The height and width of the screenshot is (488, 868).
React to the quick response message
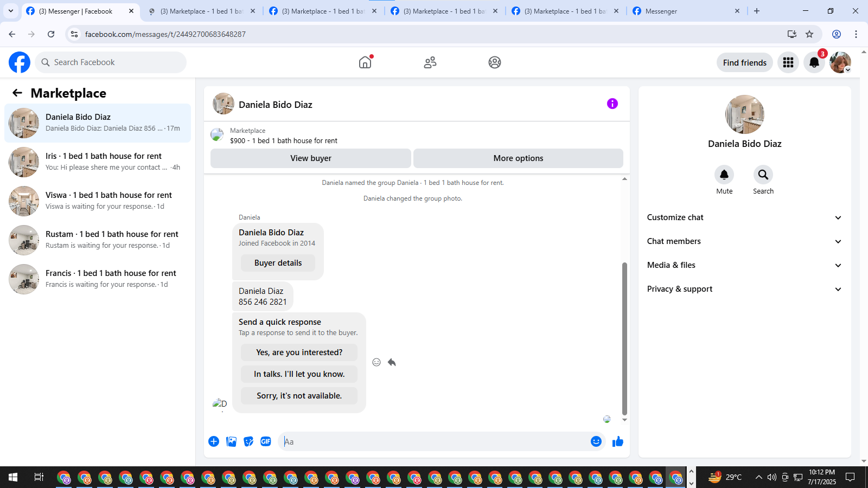tap(376, 362)
